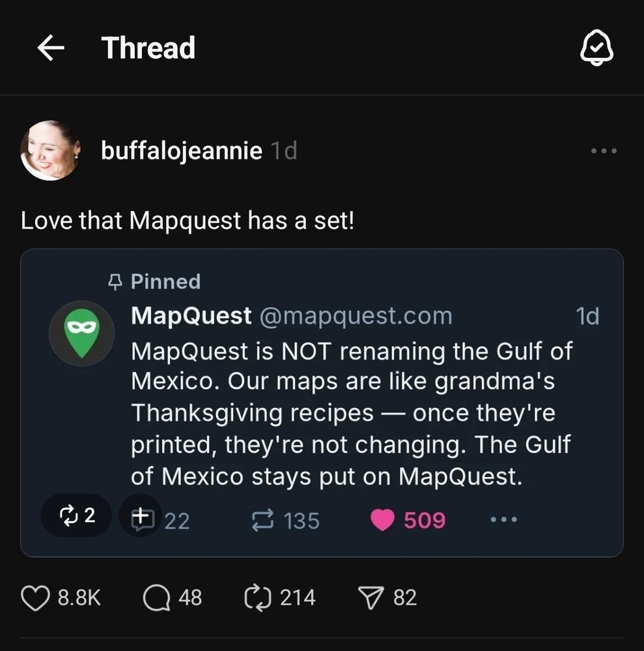Image resolution: width=644 pixels, height=651 pixels.
Task: Tap the back arrow in the header
Action: pos(51,48)
